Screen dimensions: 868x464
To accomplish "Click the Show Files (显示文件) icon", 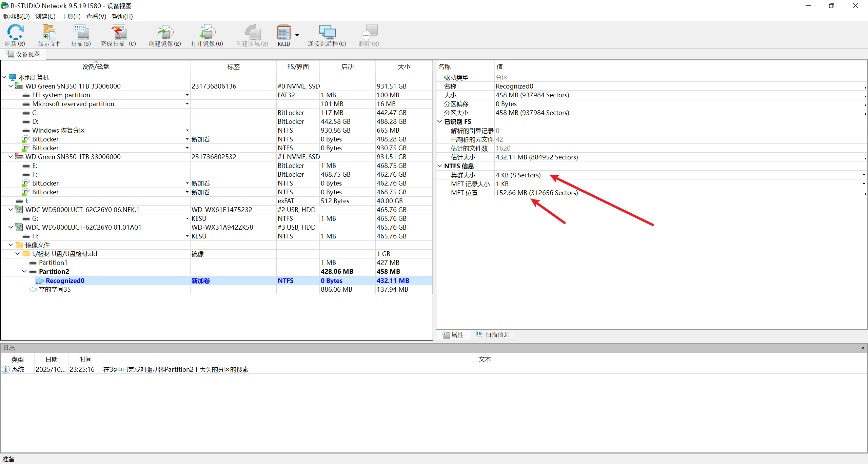I will (50, 35).
